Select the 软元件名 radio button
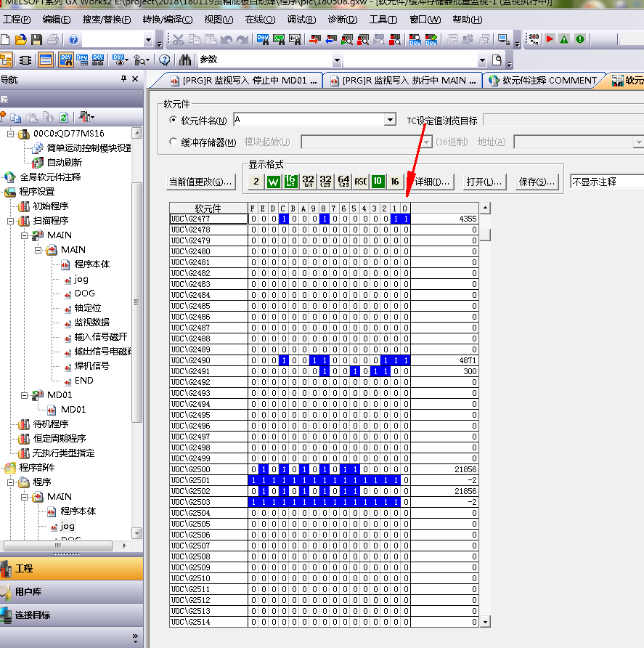This screenshot has height=648, width=644. pyautogui.click(x=173, y=120)
